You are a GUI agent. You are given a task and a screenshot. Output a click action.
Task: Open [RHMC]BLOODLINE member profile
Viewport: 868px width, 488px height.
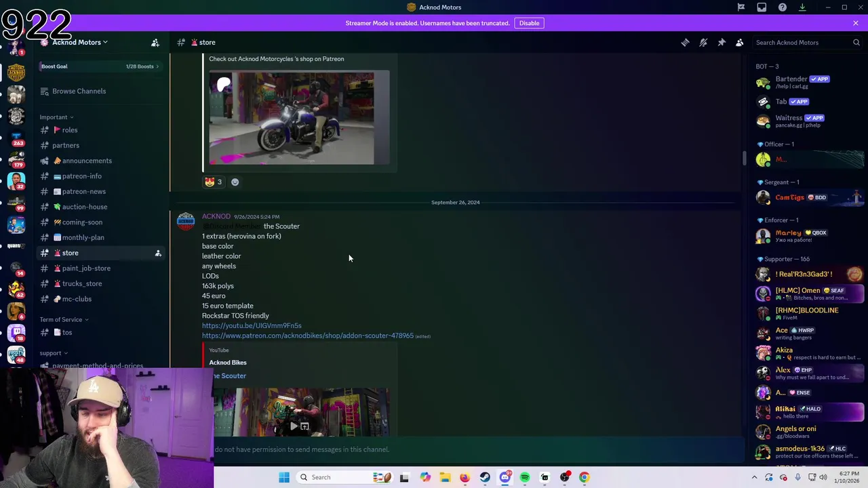[809, 313]
